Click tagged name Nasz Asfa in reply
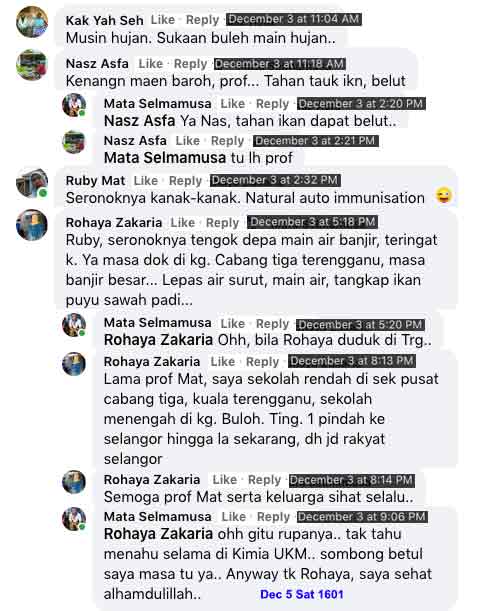500x611 pixels. click(x=139, y=121)
